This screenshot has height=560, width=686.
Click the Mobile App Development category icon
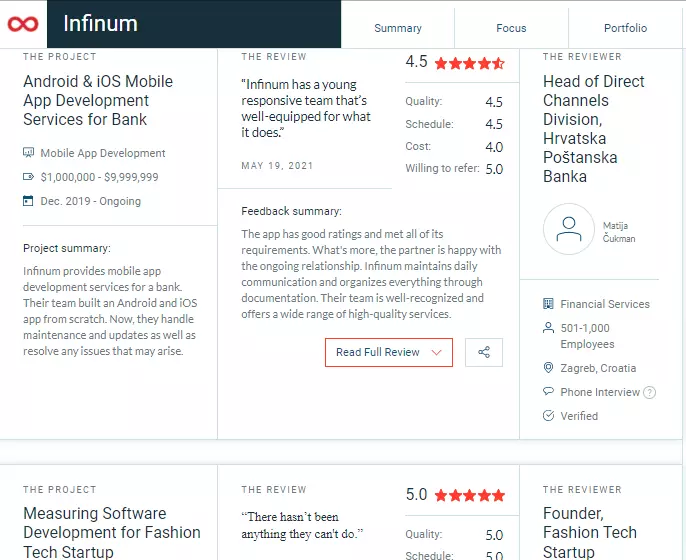click(28, 153)
